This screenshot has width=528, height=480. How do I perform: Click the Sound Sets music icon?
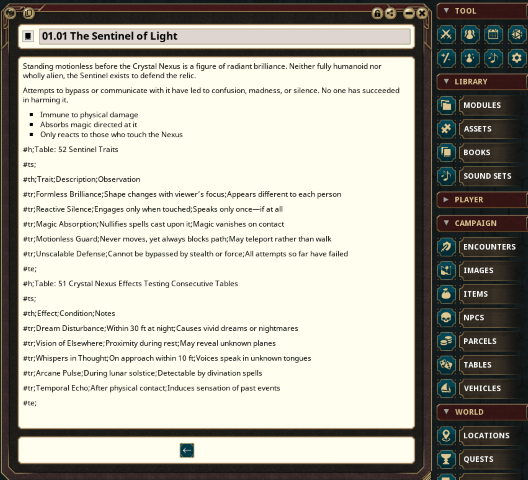tap(446, 176)
